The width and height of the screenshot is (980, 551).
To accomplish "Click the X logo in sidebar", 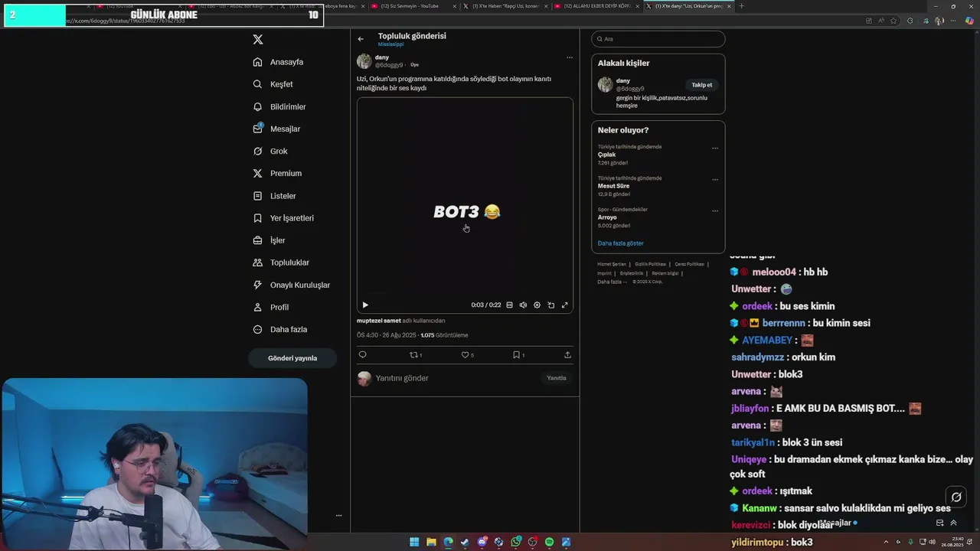I will pyautogui.click(x=258, y=39).
